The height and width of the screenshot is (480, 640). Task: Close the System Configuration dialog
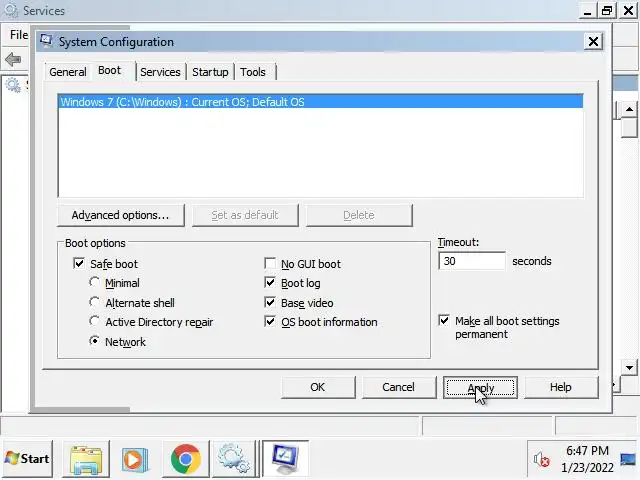click(x=593, y=41)
